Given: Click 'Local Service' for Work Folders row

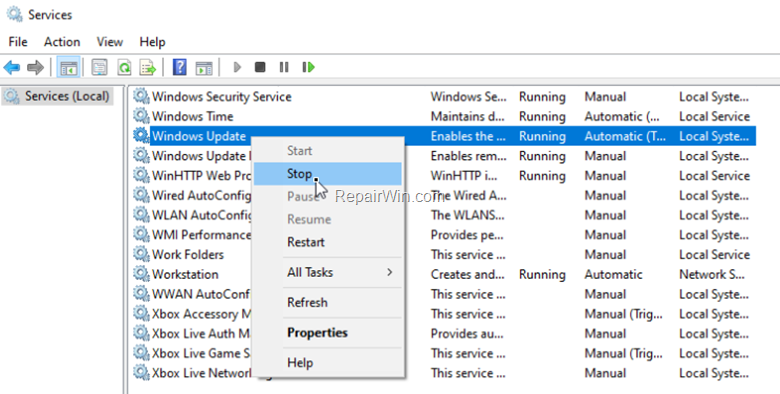Looking at the screenshot, I should [x=714, y=254].
